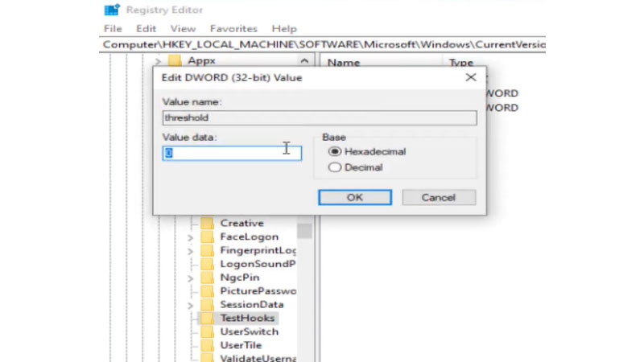The width and height of the screenshot is (644, 362).
Task: Open the Favorites menu
Action: [x=233, y=29]
